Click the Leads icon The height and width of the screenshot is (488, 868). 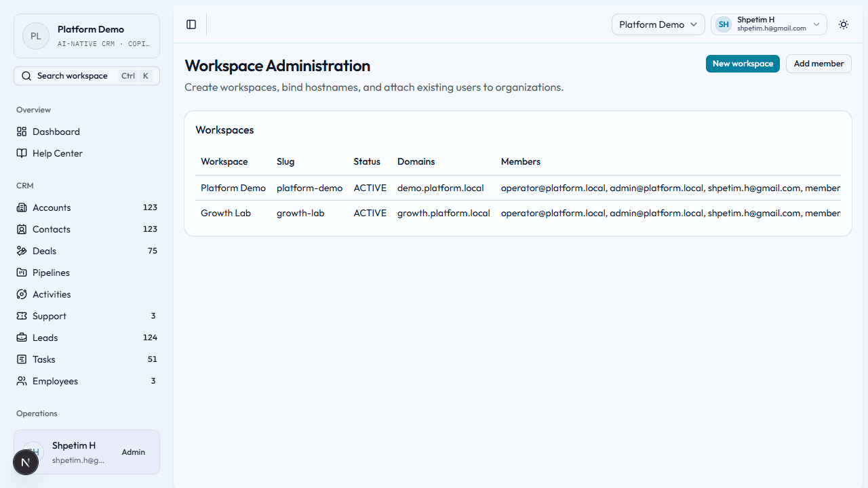(21, 338)
